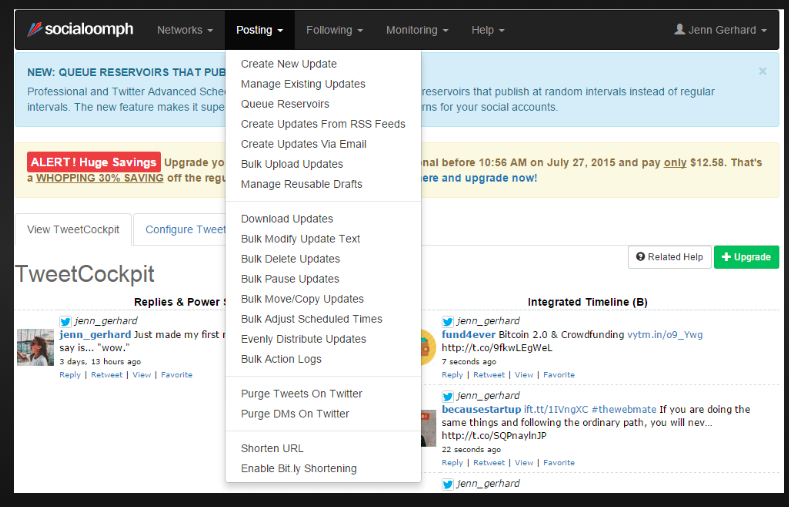Open the Help dropdown menu
789x507 pixels.
click(x=488, y=30)
